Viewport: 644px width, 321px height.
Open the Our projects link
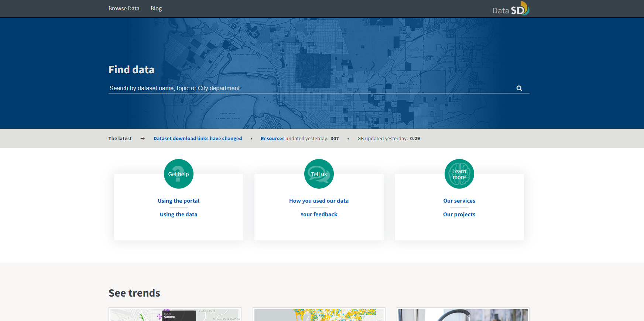459,214
